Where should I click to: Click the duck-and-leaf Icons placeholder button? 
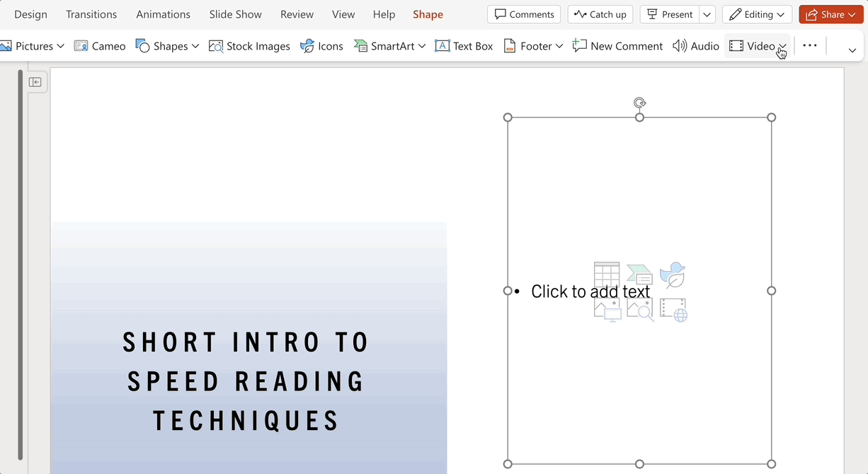pyautogui.click(x=673, y=274)
